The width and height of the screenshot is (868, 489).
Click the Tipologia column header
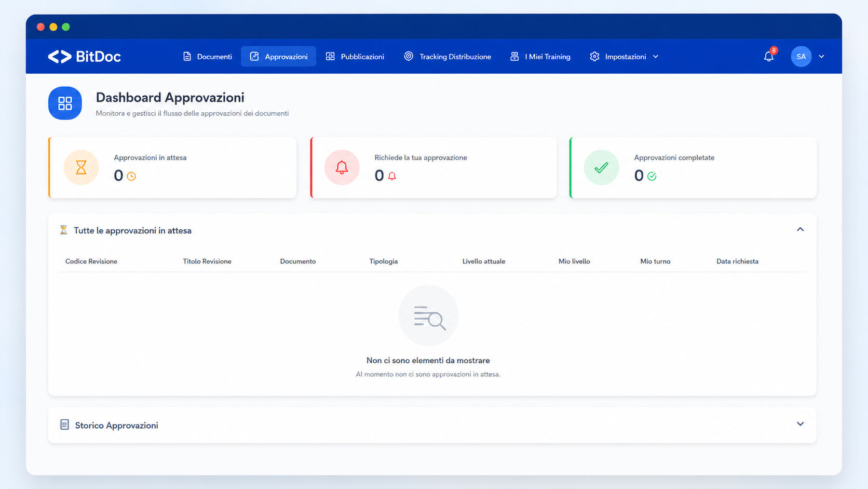tap(383, 261)
